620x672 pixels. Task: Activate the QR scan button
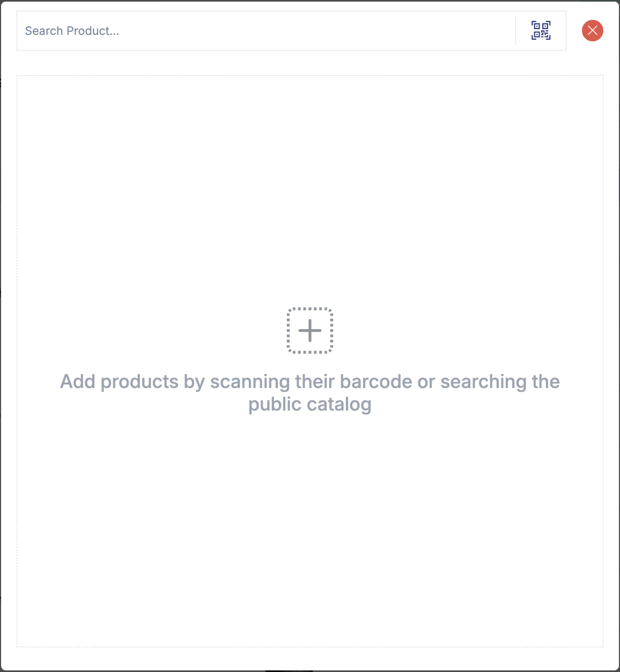541,31
